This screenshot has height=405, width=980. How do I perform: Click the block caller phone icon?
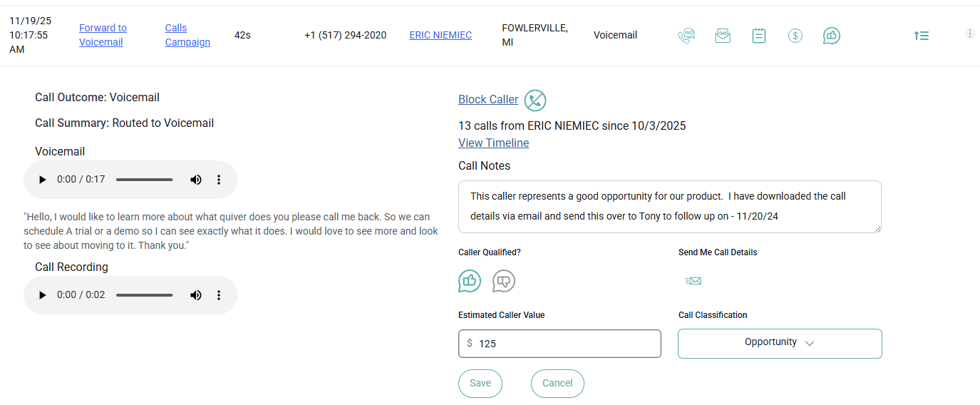point(535,101)
